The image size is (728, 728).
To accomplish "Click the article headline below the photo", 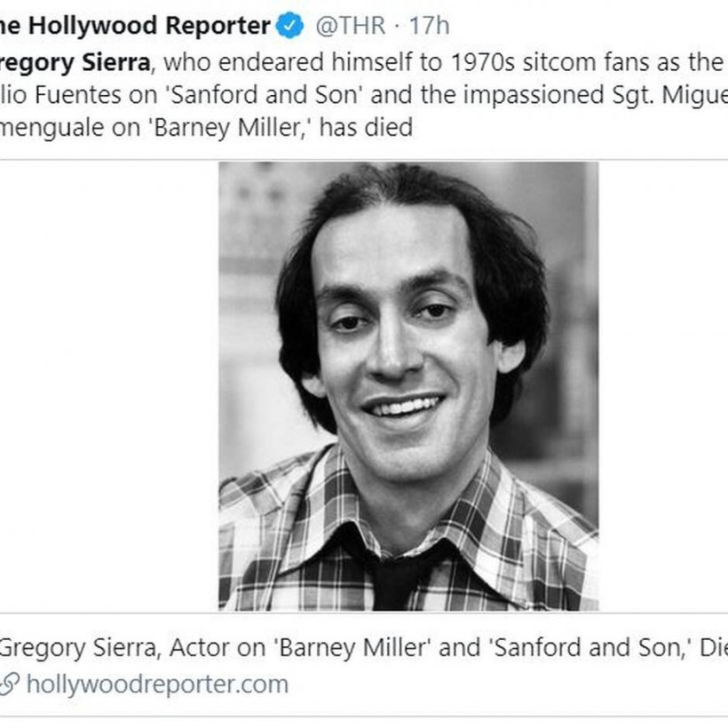I will coord(355,646).
